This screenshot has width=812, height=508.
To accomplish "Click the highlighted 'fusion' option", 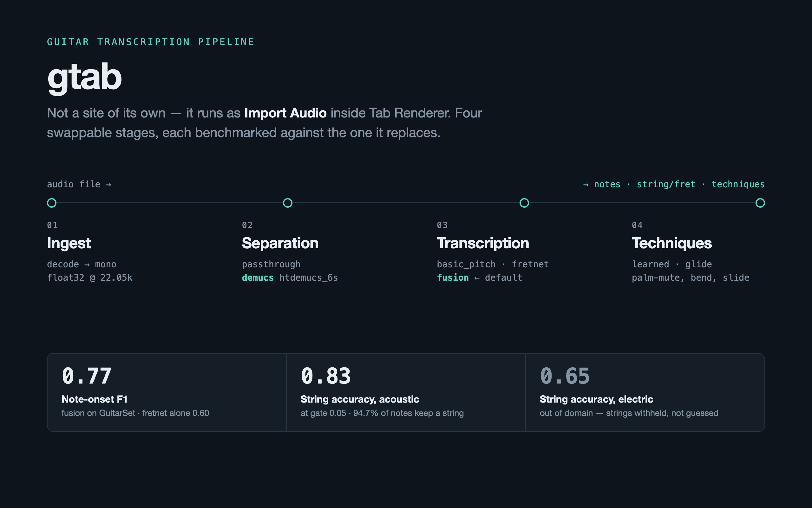I will (x=453, y=277).
